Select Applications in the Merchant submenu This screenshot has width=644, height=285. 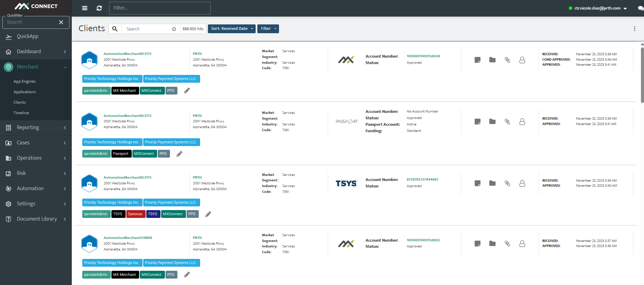(25, 92)
